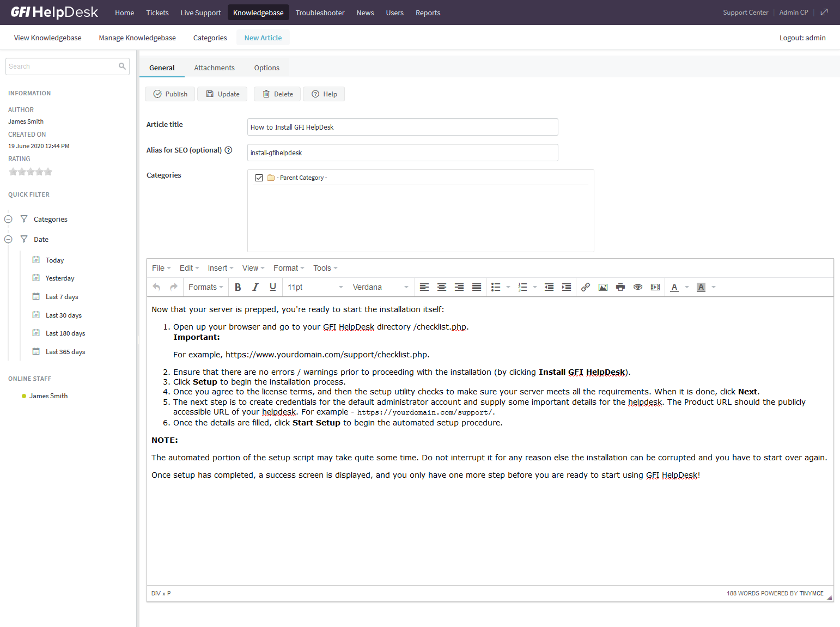Toggle underline formatting
The height and width of the screenshot is (627, 840).
coord(273,287)
